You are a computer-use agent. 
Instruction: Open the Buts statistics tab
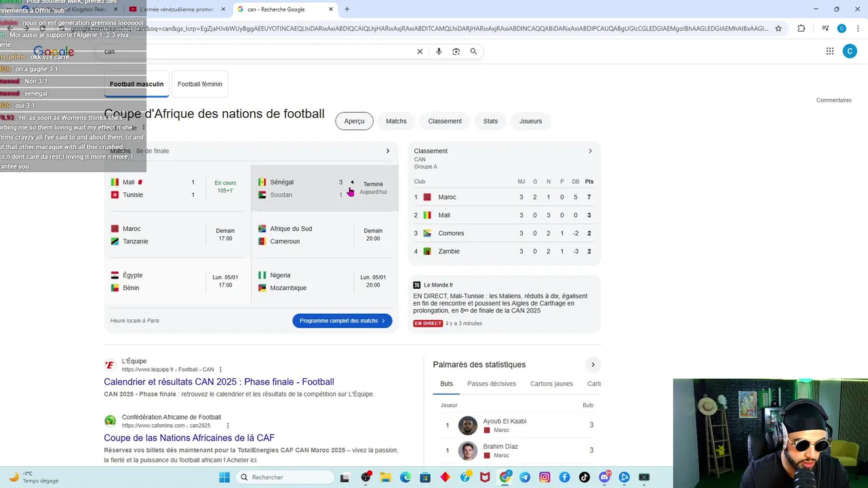[x=446, y=384]
